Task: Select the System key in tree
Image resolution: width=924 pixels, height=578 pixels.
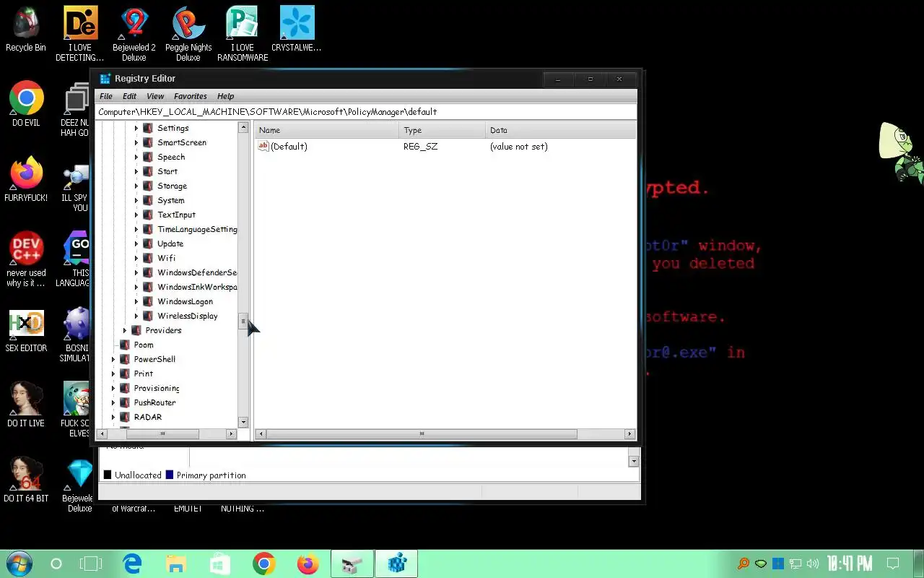Action: coord(170,200)
